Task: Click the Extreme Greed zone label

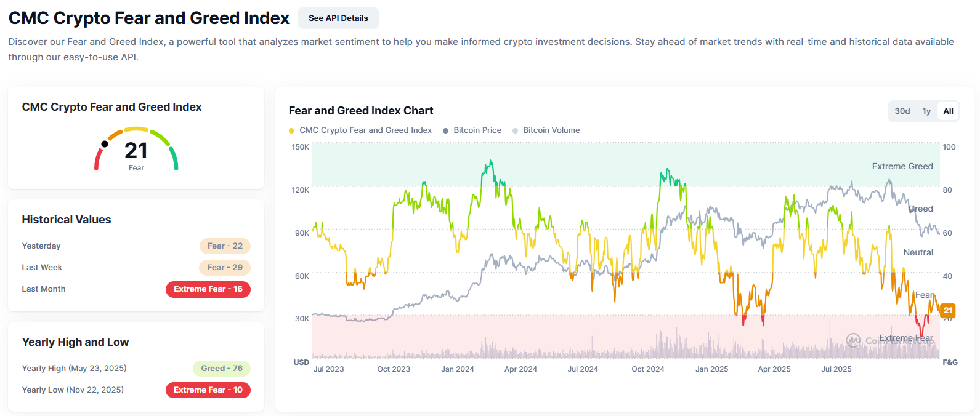Action: pyautogui.click(x=902, y=166)
